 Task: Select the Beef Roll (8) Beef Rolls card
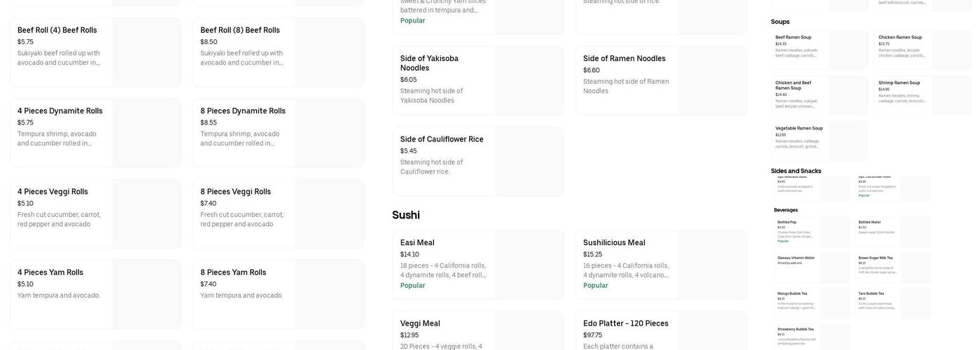point(278,52)
